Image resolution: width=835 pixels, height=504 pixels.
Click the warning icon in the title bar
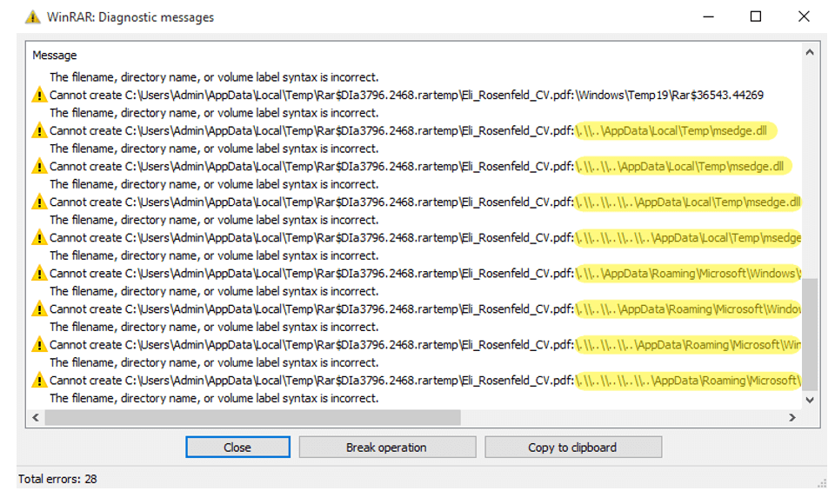pyautogui.click(x=35, y=17)
